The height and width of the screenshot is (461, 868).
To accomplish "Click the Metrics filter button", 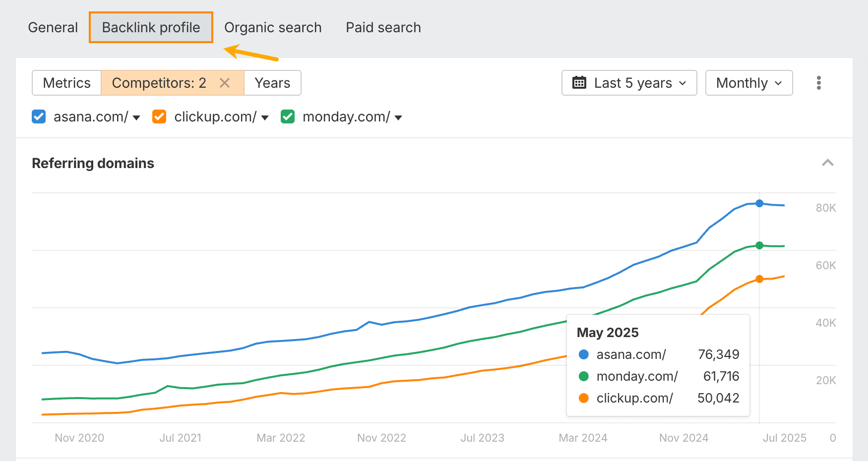I will coord(66,83).
